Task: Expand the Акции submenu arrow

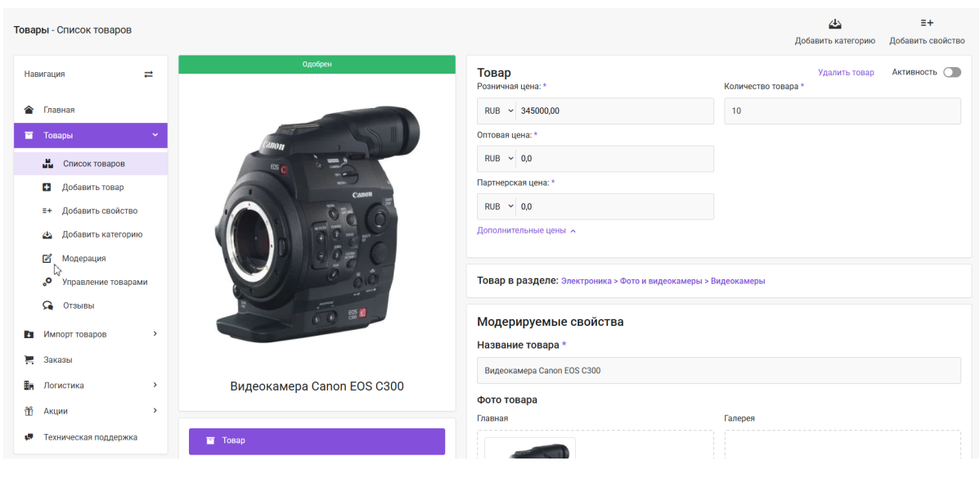Action: coord(155,411)
